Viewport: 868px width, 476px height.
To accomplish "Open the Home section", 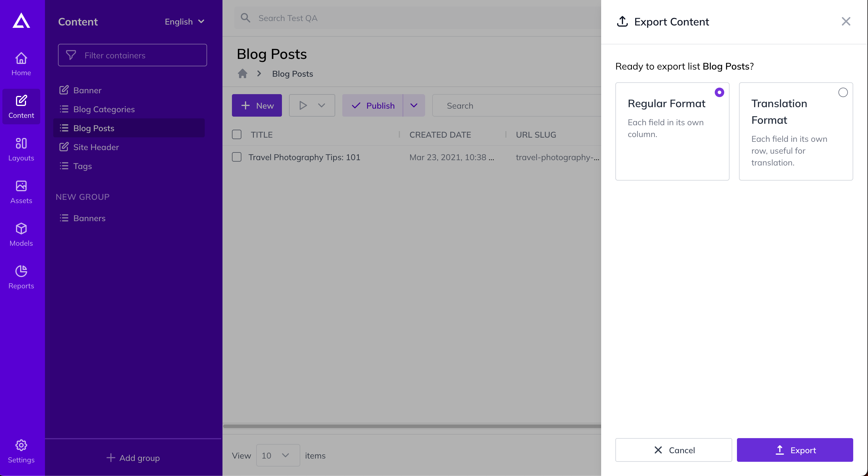I will click(x=21, y=64).
